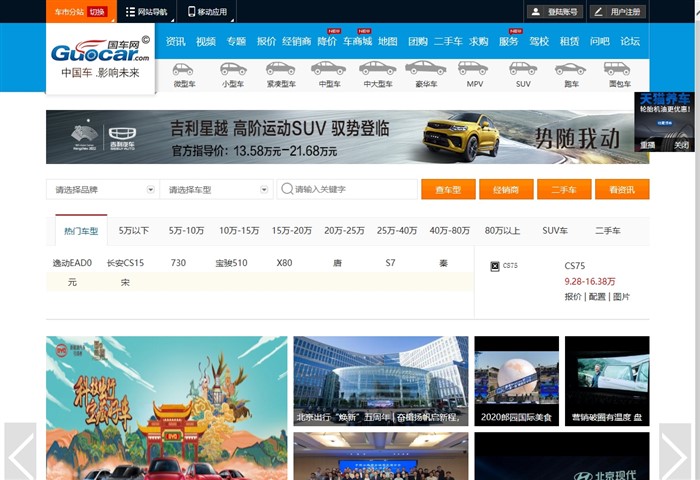Image resolution: width=700 pixels, height=480 pixels.
Task: Open the 驾校 navigation item
Action: 539,42
